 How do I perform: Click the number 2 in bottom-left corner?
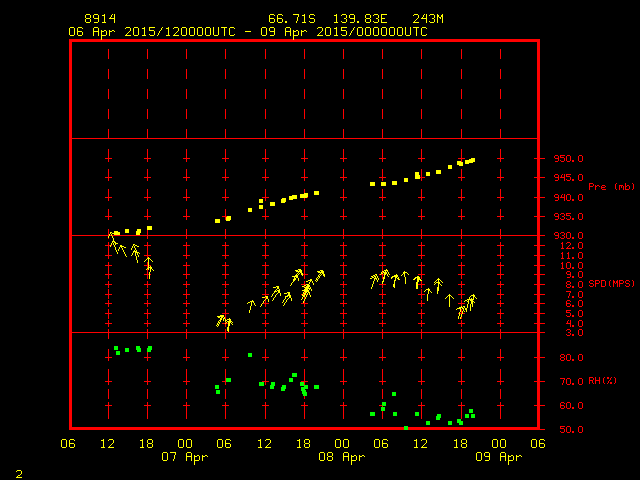19,471
